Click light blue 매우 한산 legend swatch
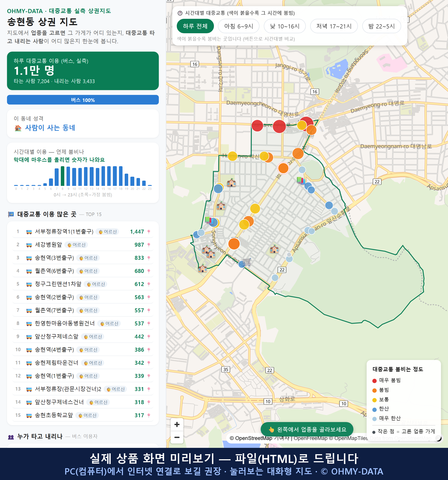The width and height of the screenshot is (448, 480). 374,419
